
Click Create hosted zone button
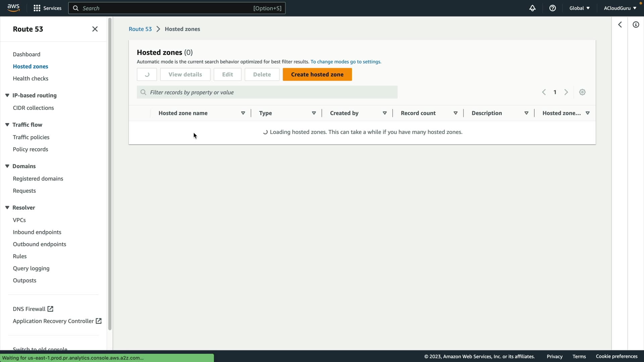pos(317,74)
